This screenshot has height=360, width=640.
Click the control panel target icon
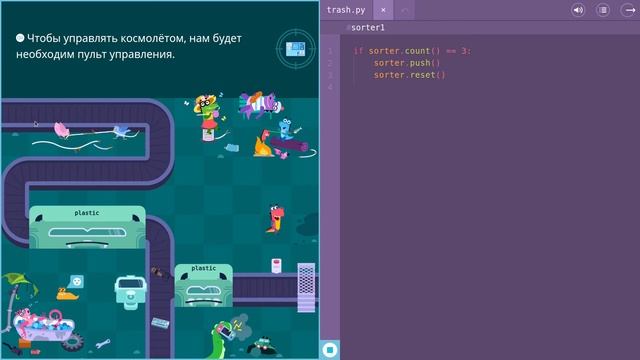(296, 49)
